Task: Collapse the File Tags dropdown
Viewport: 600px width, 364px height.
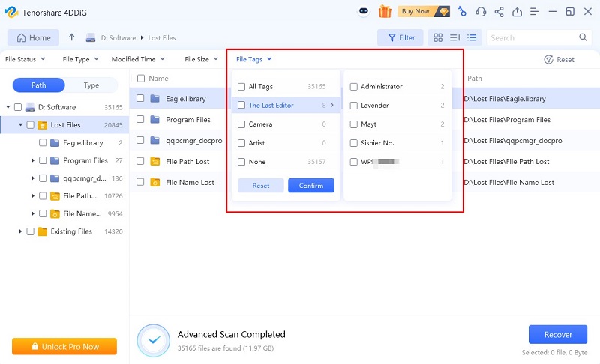Action: pyautogui.click(x=254, y=59)
